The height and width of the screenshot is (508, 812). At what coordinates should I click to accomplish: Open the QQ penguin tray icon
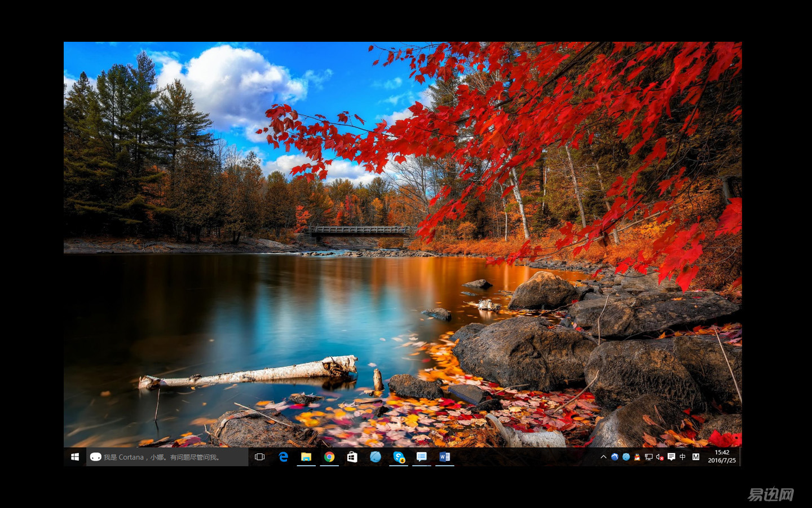point(637,457)
